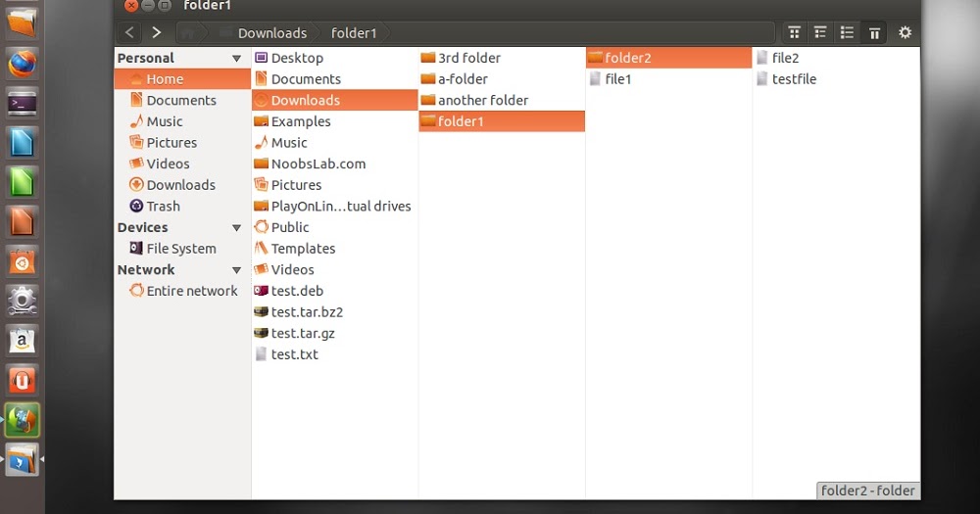Select the test.txt file
980x514 pixels.
(x=335, y=355)
